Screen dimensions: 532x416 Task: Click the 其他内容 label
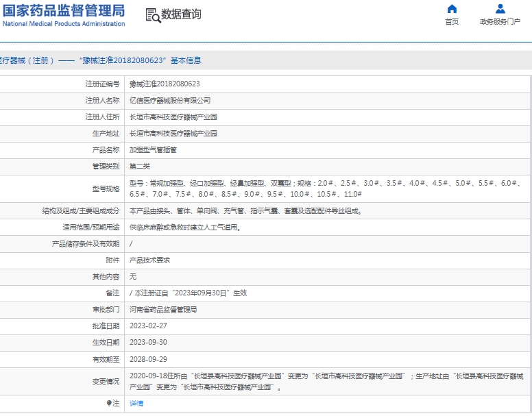point(106,277)
